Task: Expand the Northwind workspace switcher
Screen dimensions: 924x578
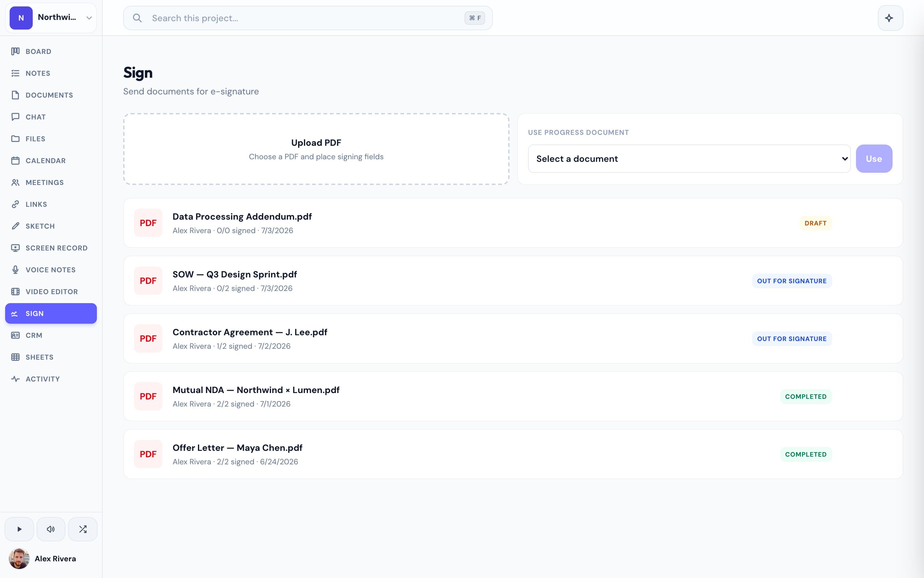Action: point(51,18)
